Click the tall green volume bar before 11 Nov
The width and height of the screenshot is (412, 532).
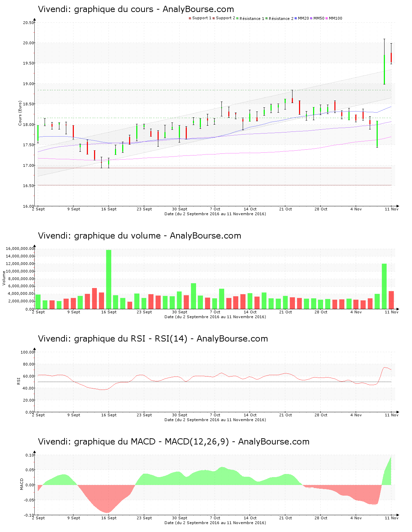pos(384,286)
